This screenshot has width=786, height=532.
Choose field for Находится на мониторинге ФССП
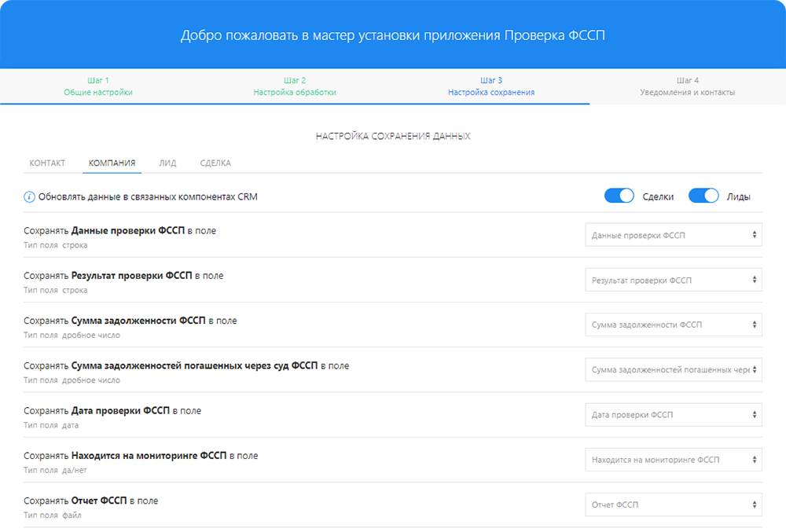pyautogui.click(x=673, y=460)
